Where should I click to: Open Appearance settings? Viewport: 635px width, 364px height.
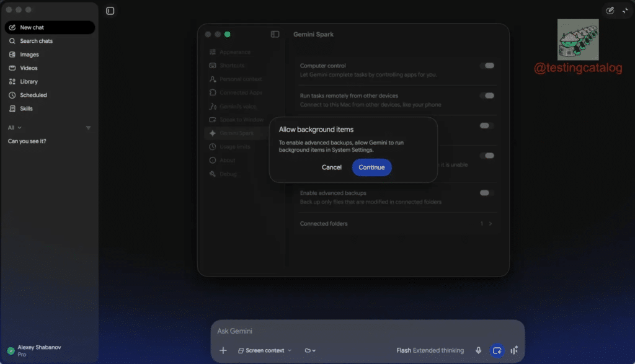tap(235, 52)
